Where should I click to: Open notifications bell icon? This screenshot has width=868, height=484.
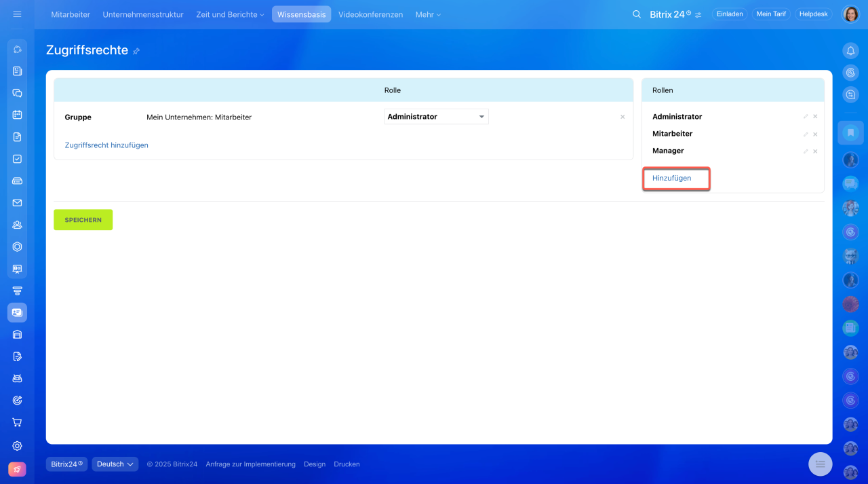pos(850,51)
